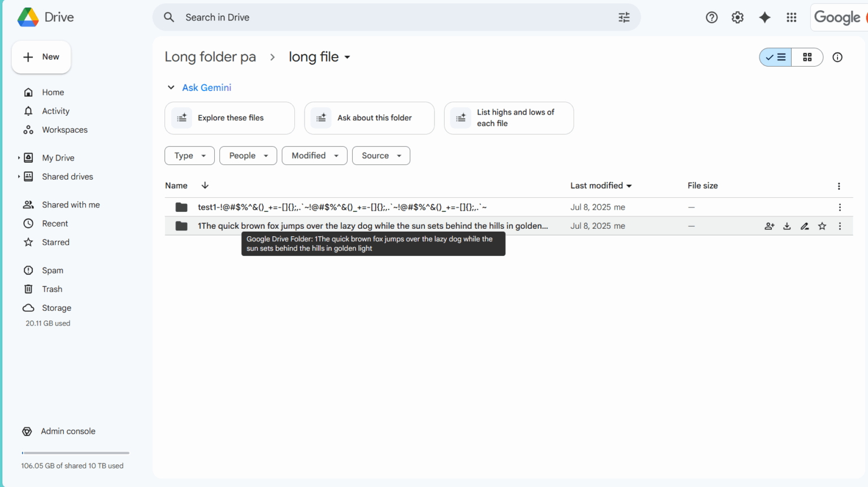Select the list view layout toggle
This screenshot has height=487, width=868.
pos(775,57)
